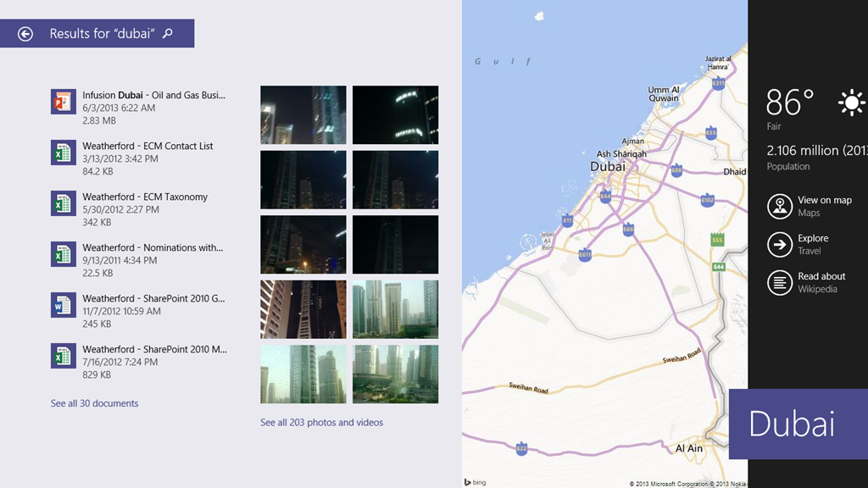Open "See all 30 documents" link

point(95,403)
